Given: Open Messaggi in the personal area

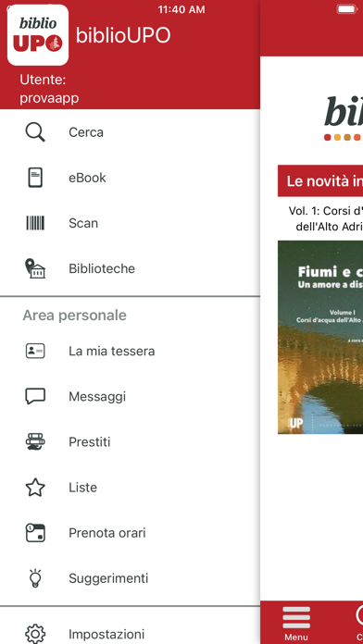Looking at the screenshot, I should (130, 396).
